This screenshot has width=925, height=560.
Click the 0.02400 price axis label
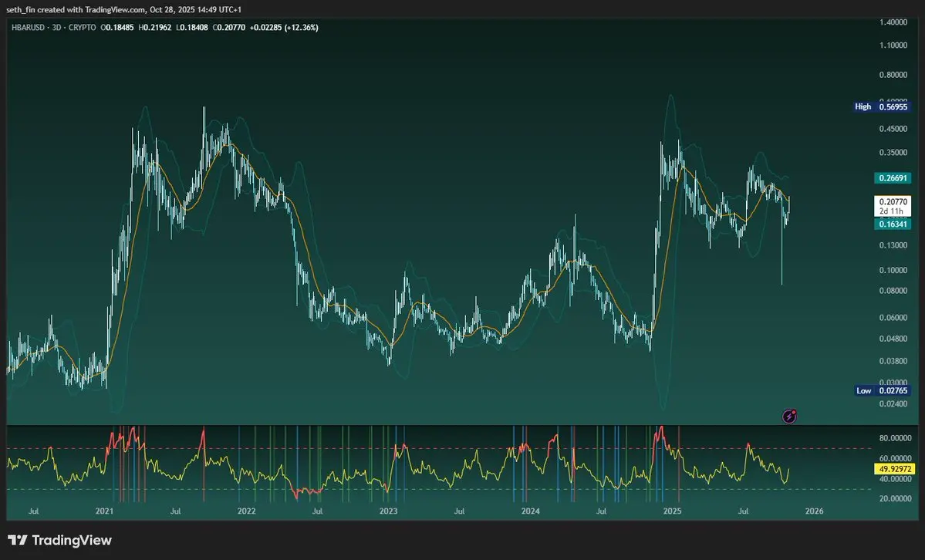pyautogui.click(x=893, y=404)
